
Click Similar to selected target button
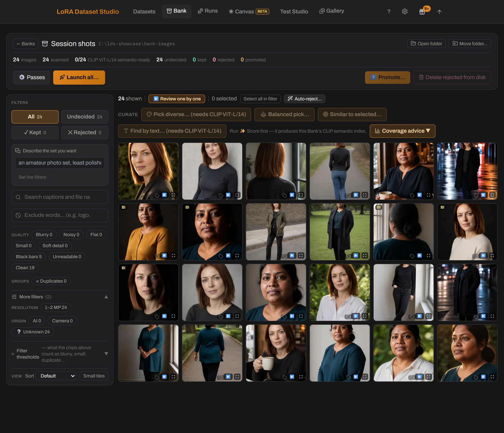tap(352, 114)
